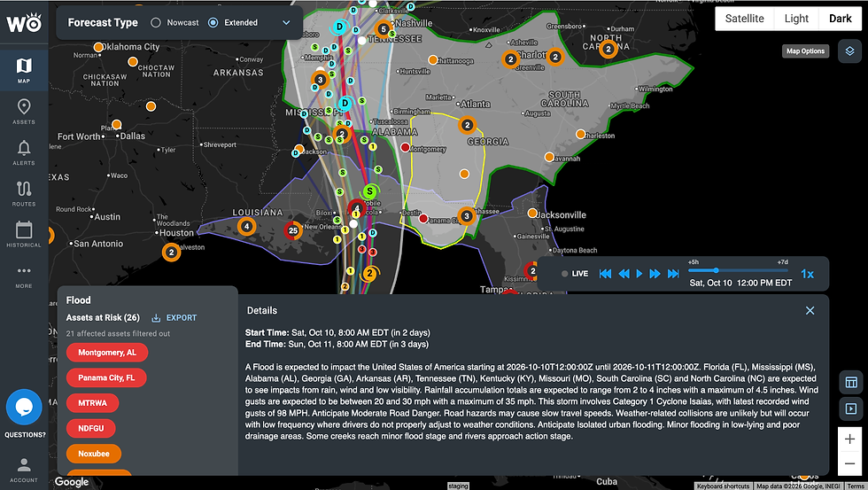Viewport: 868px width, 490px height.
Task: Open the More menu in sidebar
Action: pos(24,276)
